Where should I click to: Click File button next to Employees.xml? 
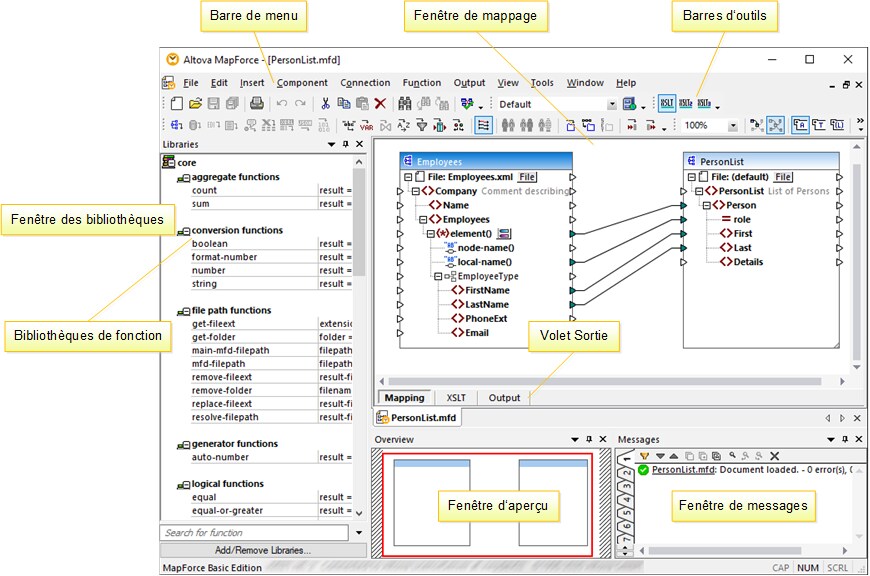[x=526, y=177]
